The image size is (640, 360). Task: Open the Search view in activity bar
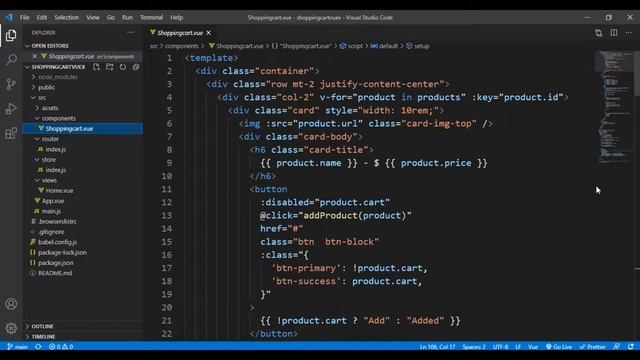[11, 60]
